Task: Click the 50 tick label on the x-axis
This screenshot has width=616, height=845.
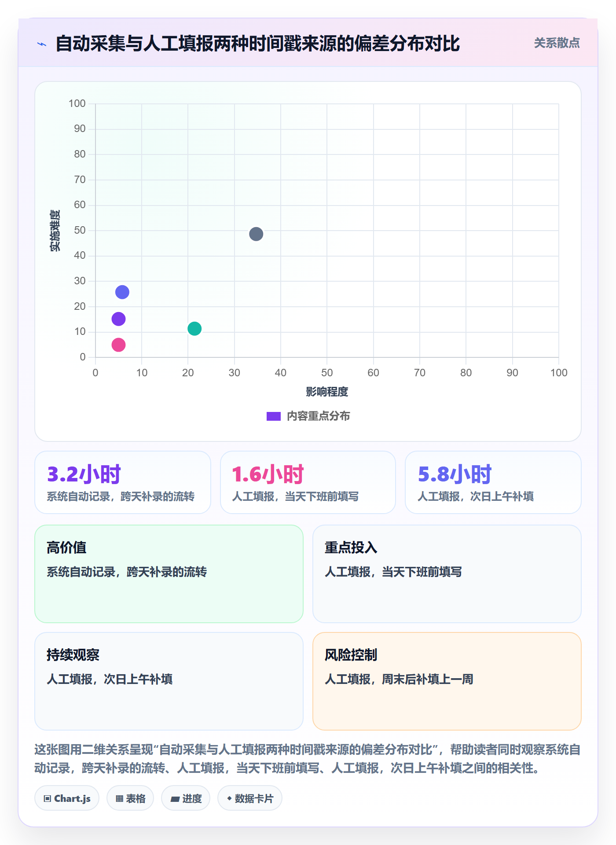Action: click(327, 373)
